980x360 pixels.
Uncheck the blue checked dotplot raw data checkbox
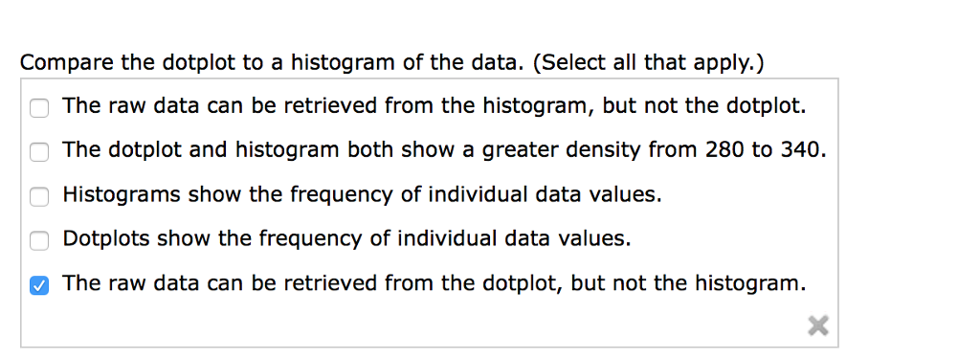click(38, 285)
